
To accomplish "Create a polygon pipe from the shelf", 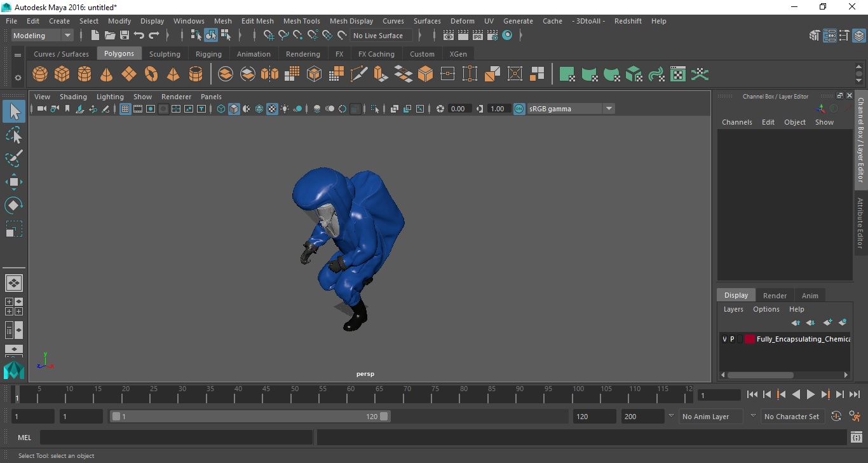I will pyautogui.click(x=196, y=74).
